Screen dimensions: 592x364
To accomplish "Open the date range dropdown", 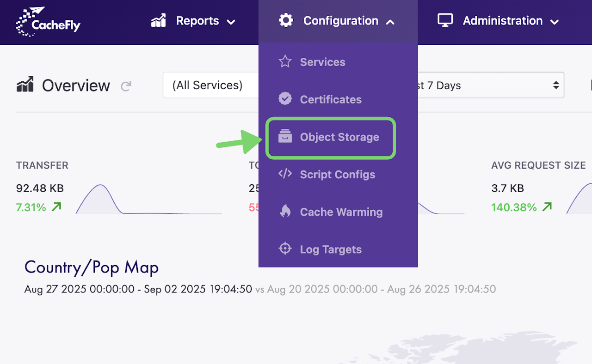I will 490,85.
